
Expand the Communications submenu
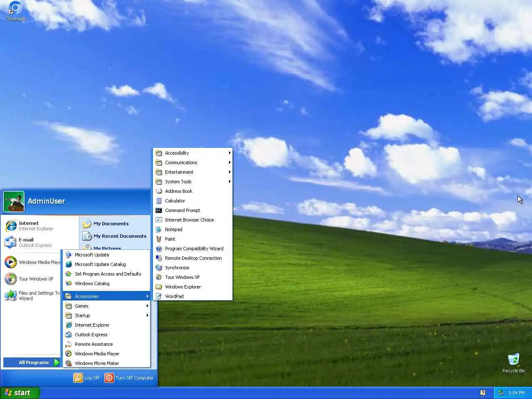coord(192,163)
